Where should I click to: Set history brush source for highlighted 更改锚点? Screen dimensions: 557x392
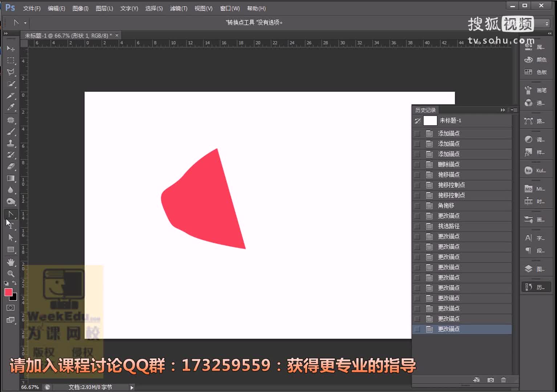point(418,329)
